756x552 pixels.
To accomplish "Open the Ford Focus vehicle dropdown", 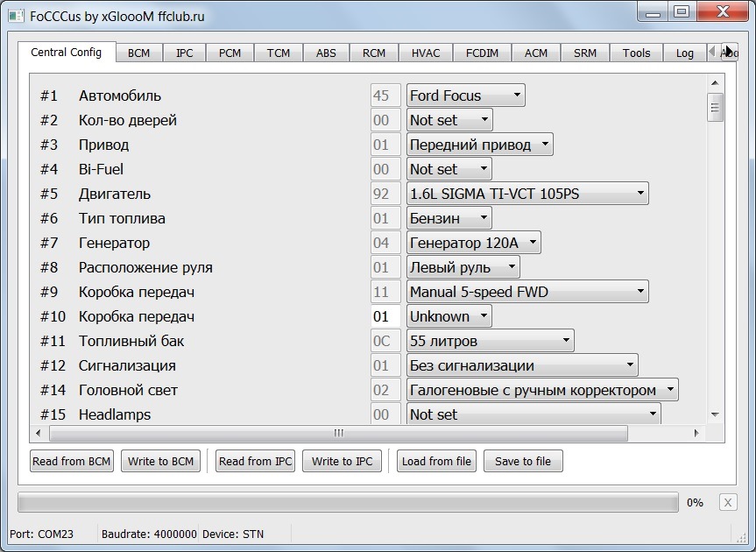I will (x=466, y=96).
